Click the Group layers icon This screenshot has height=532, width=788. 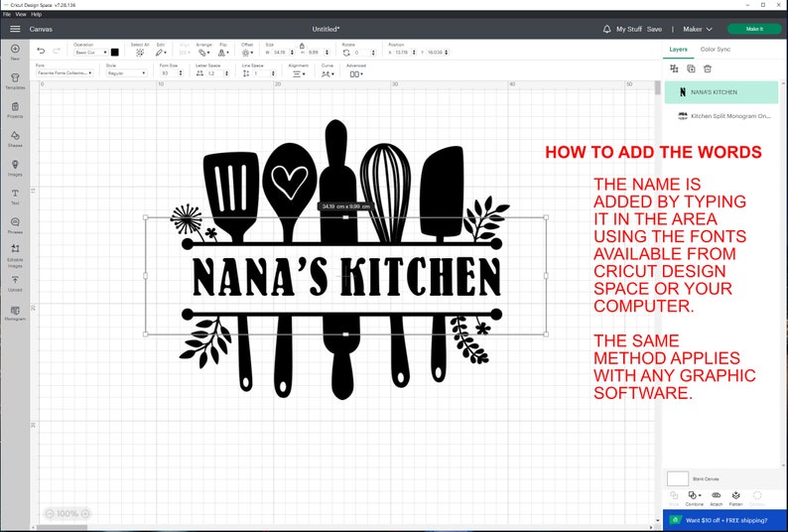[674, 68]
